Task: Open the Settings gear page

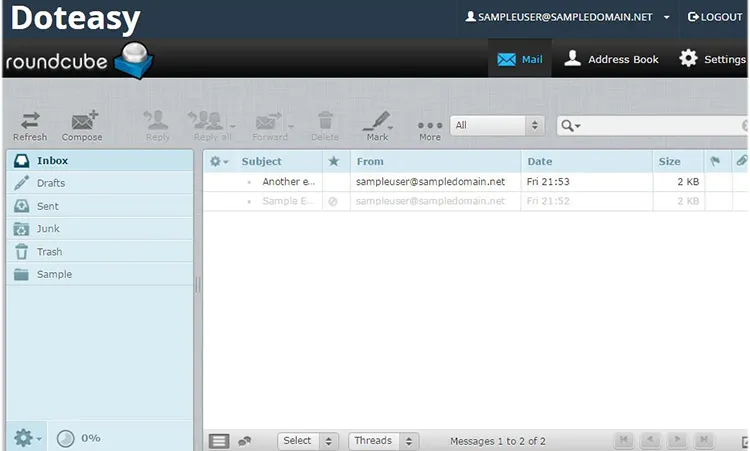Action: point(712,59)
